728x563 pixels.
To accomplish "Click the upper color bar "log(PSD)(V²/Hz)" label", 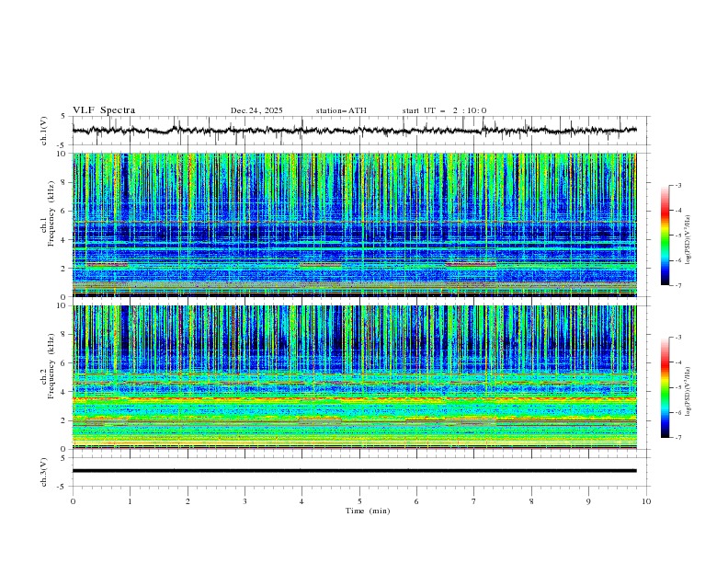I will (x=688, y=240).
